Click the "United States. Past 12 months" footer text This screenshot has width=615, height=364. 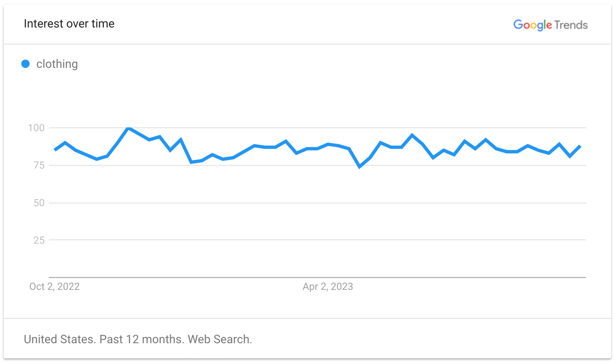(x=138, y=339)
